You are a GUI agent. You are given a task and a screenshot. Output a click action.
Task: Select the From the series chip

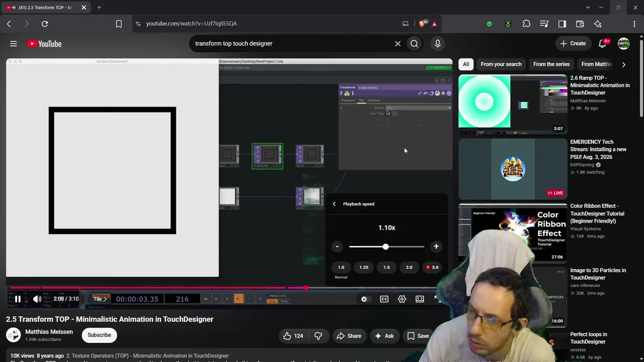[x=551, y=64]
